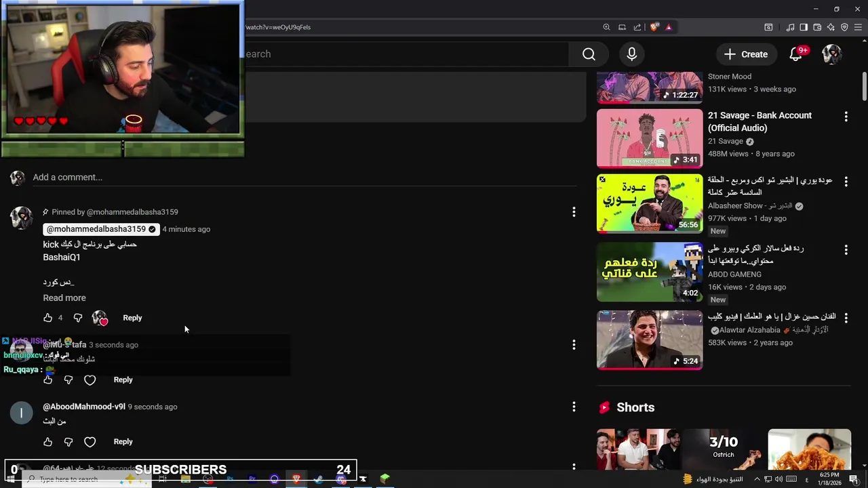This screenshot has height=488, width=868.
Task: Open the ABOD GAMENG 4:02 video thumbnail
Action: [650, 272]
